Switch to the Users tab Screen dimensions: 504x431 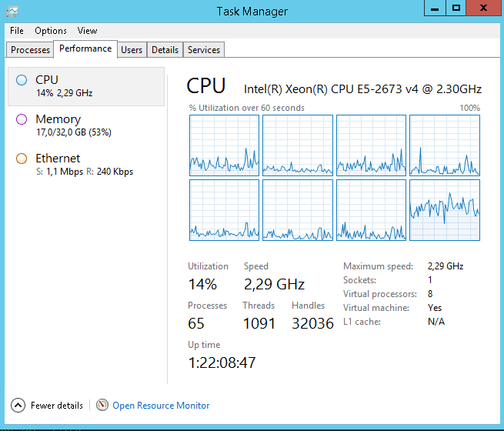(132, 50)
